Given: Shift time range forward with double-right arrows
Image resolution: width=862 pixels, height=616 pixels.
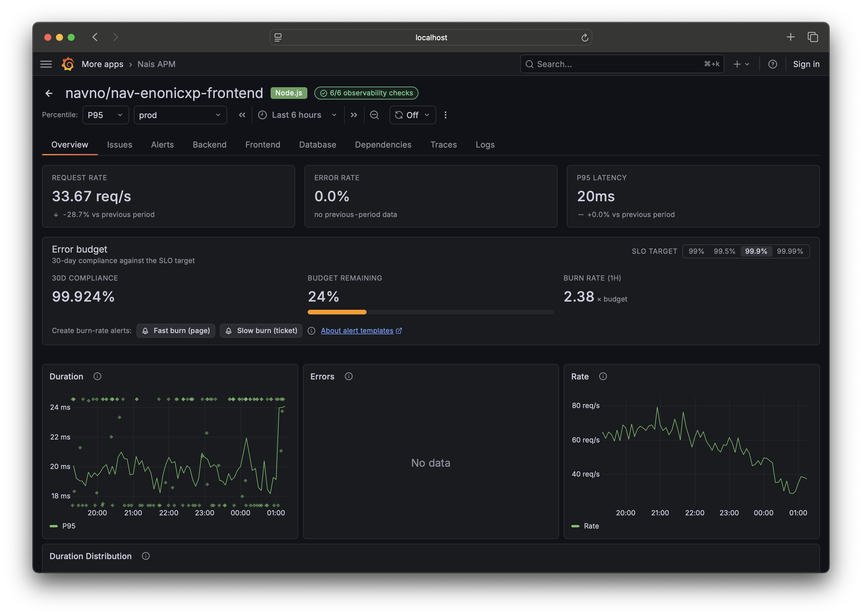Looking at the screenshot, I should coord(354,115).
